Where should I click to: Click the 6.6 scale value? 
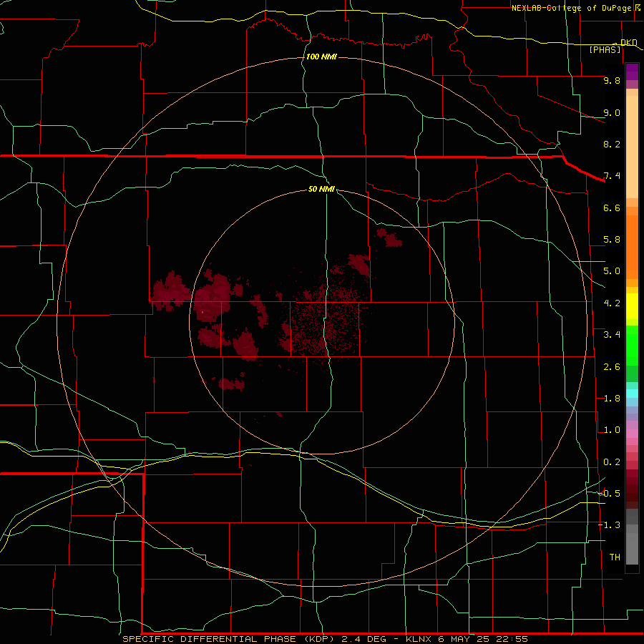pos(612,208)
